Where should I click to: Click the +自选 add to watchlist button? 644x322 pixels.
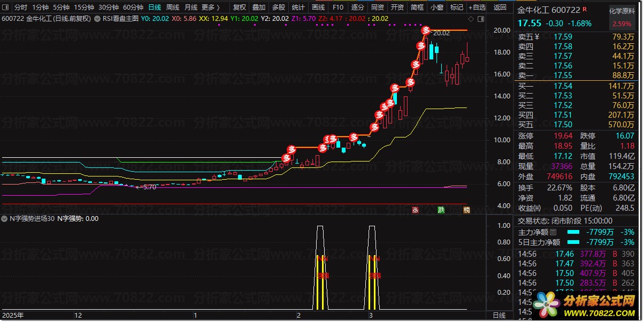477,7
